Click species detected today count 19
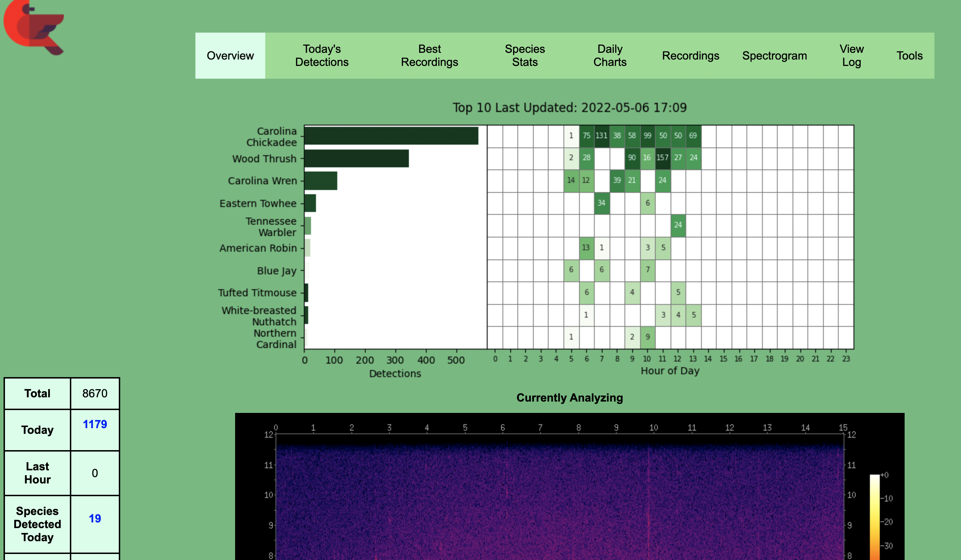Screen dimensions: 961x560 pos(95,519)
